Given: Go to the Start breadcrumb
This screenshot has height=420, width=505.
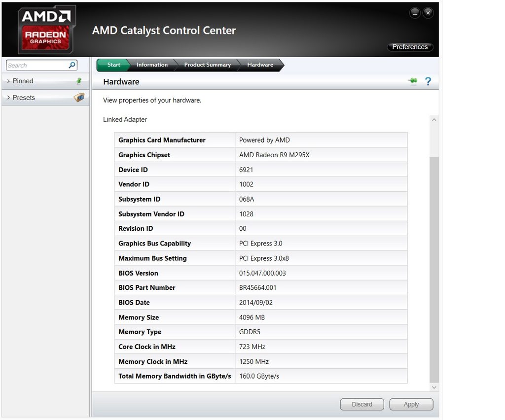Looking at the screenshot, I should tap(113, 65).
